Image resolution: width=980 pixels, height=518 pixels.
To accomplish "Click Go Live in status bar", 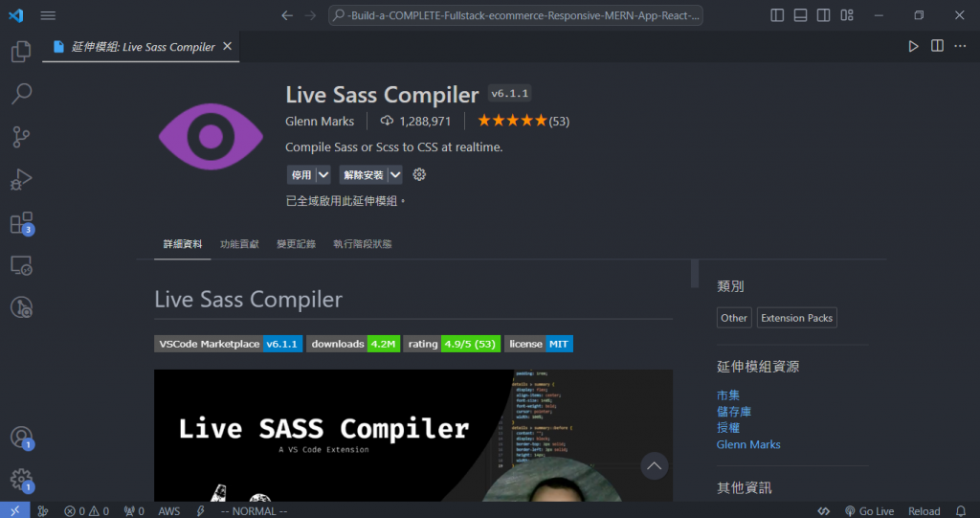I will point(869,511).
